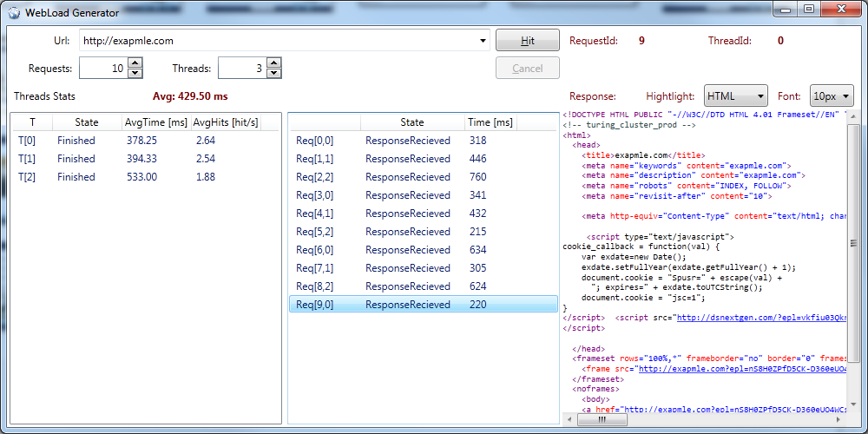The width and height of the screenshot is (868, 434).
Task: Click the Requests number field
Action: [x=103, y=69]
